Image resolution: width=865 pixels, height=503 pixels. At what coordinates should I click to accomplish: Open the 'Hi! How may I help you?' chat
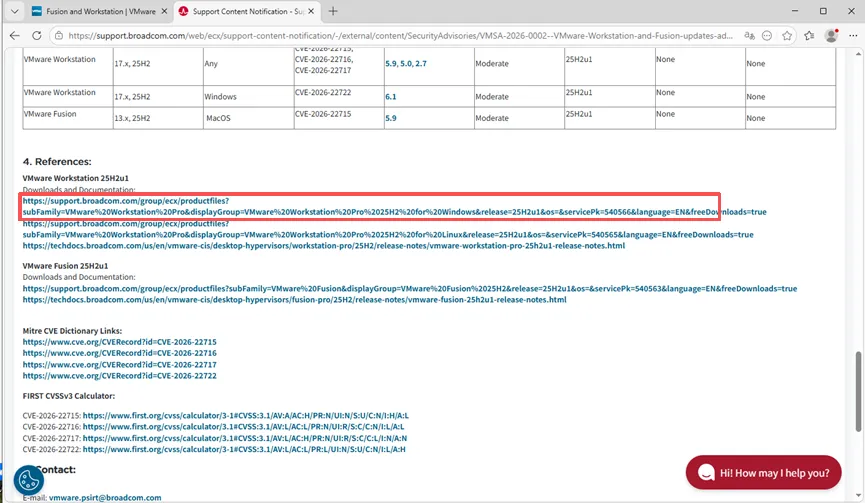pyautogui.click(x=763, y=473)
